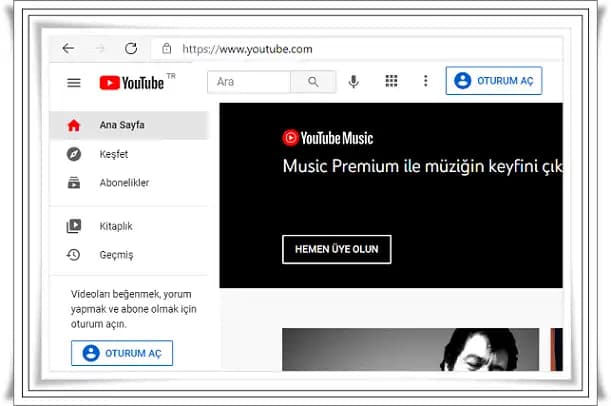The width and height of the screenshot is (611, 406).
Task: Go back with the browser arrow
Action: pyautogui.click(x=68, y=48)
